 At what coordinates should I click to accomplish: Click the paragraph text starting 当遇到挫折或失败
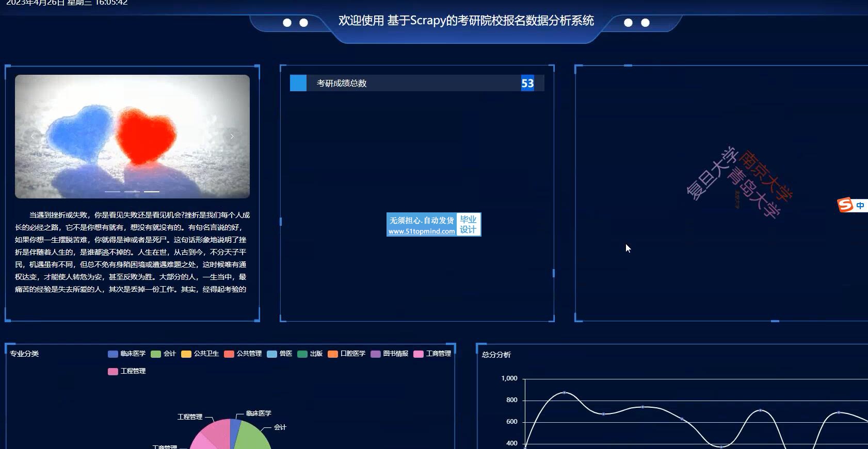coord(132,252)
